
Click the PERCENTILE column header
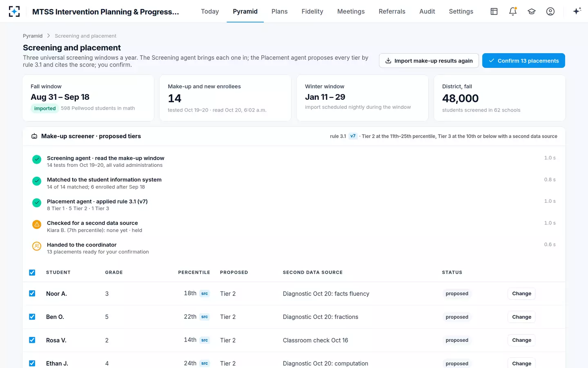click(194, 272)
